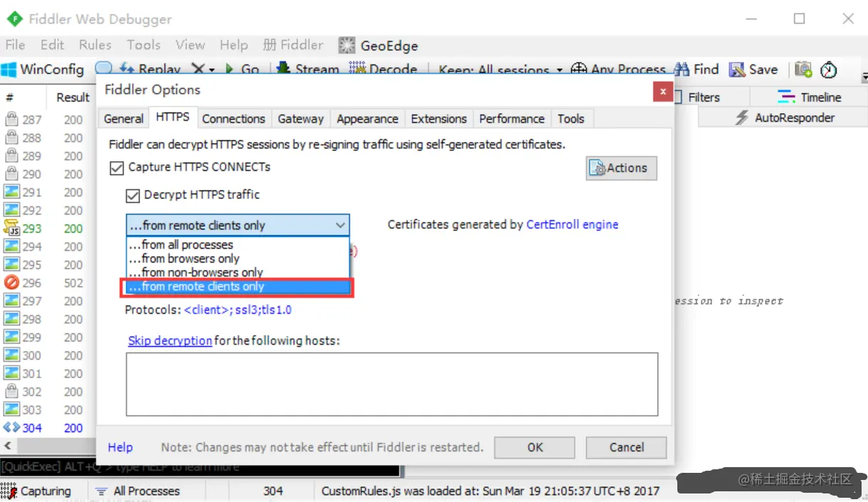Switch to the Tools tab in Fiddler Options
Viewport: 868px width, 502px height.
(x=571, y=119)
